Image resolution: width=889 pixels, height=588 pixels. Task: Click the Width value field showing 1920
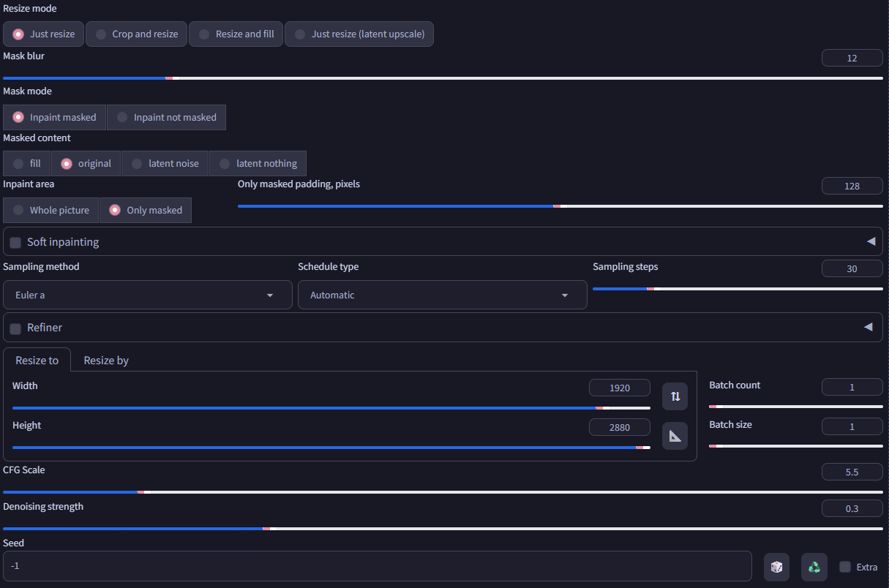(x=620, y=388)
